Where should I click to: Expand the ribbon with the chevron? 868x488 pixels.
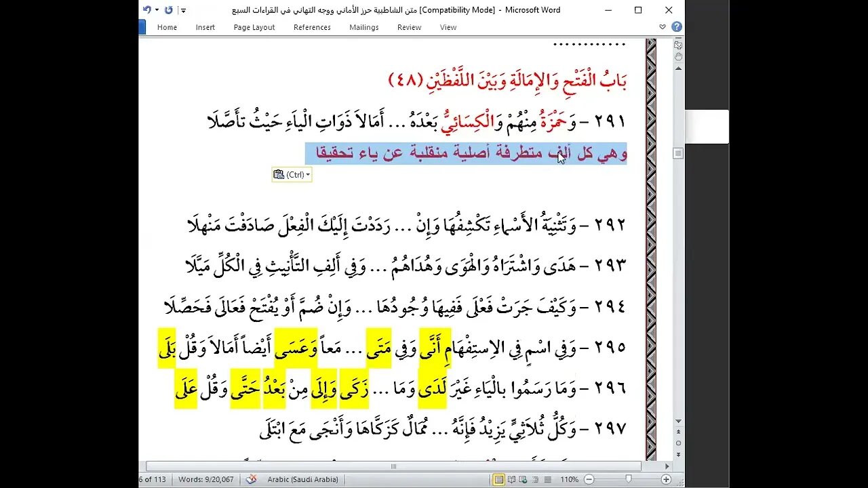click(663, 27)
